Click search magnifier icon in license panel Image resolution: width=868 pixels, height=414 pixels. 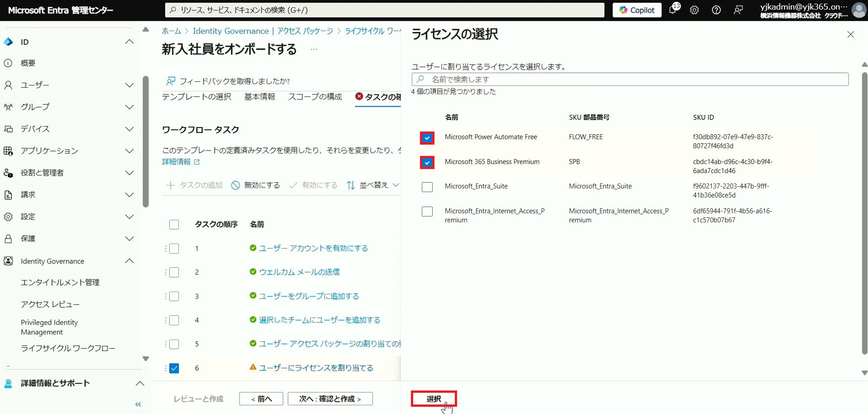[420, 79]
